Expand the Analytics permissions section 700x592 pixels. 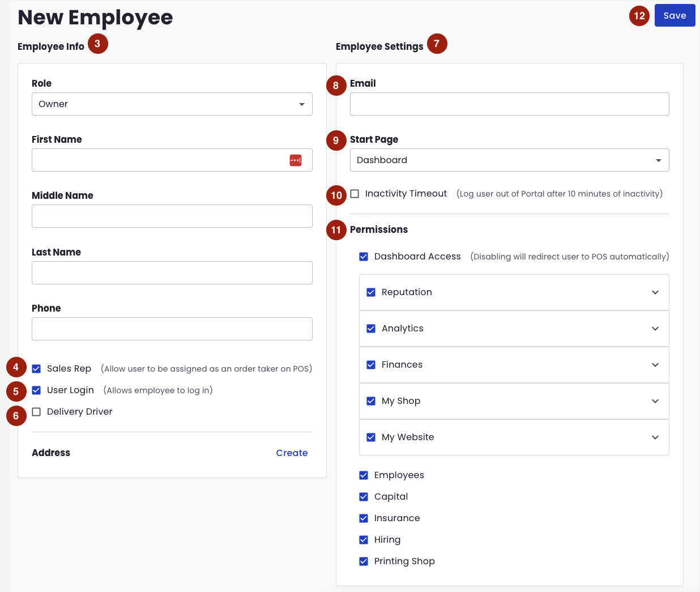[655, 329]
